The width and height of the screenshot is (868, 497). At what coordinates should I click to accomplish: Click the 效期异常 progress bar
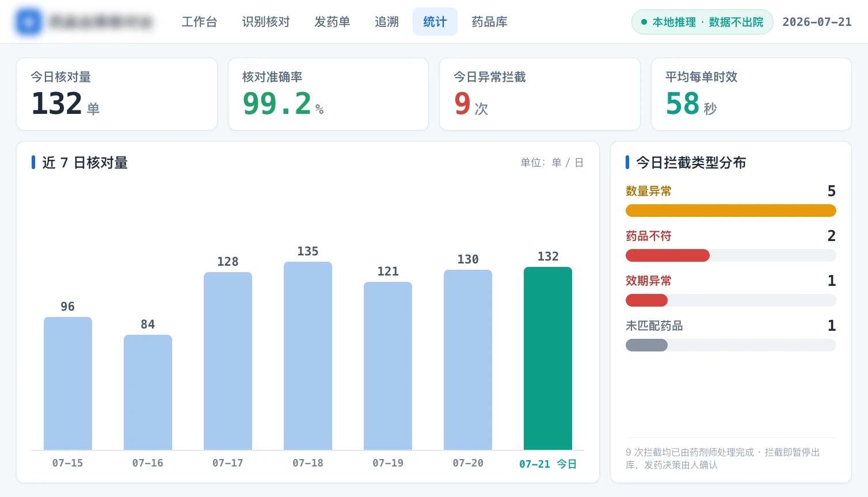click(x=731, y=300)
